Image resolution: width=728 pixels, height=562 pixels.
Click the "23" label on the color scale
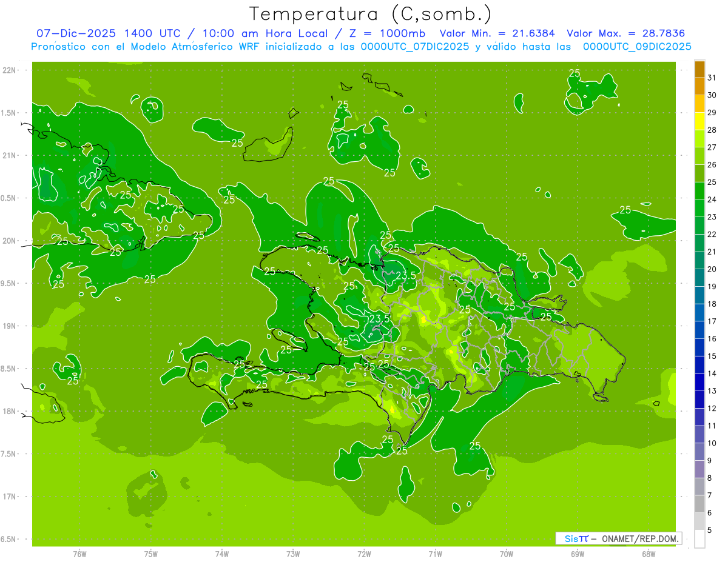coord(712,217)
